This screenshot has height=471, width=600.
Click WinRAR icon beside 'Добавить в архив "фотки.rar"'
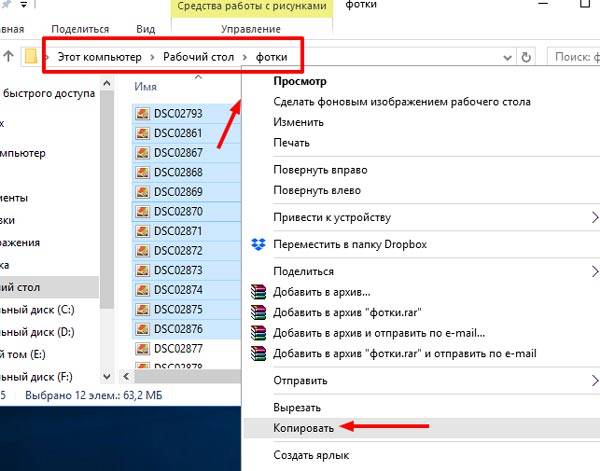[x=258, y=313]
